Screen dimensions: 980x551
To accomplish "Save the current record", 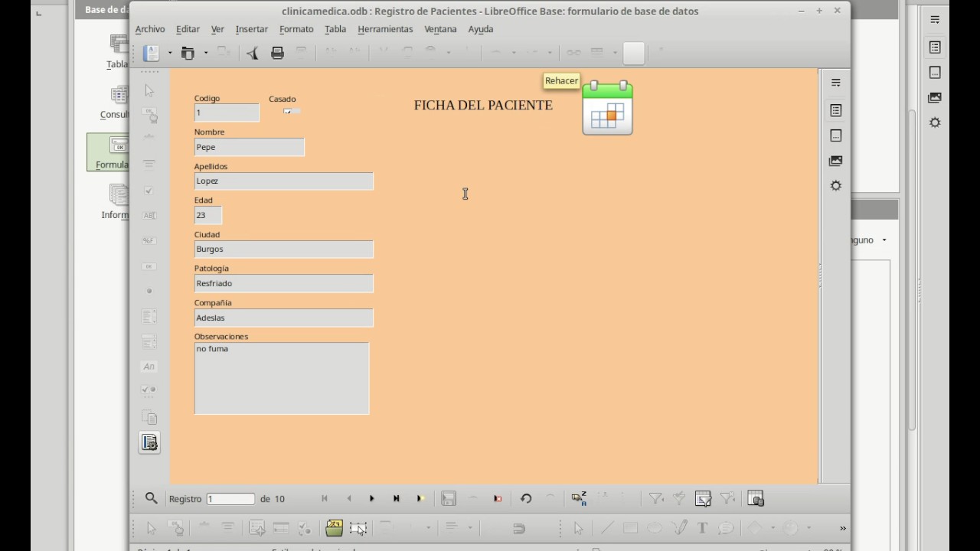I will click(449, 498).
